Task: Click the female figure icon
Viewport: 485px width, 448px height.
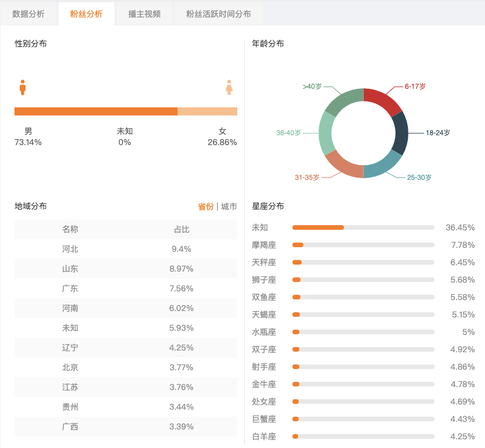Action: pos(229,88)
